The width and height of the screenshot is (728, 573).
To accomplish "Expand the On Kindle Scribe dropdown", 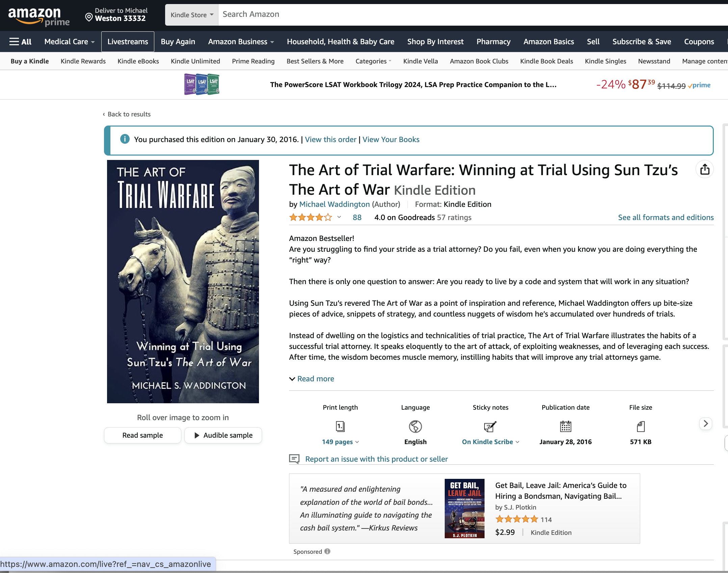I will point(490,442).
